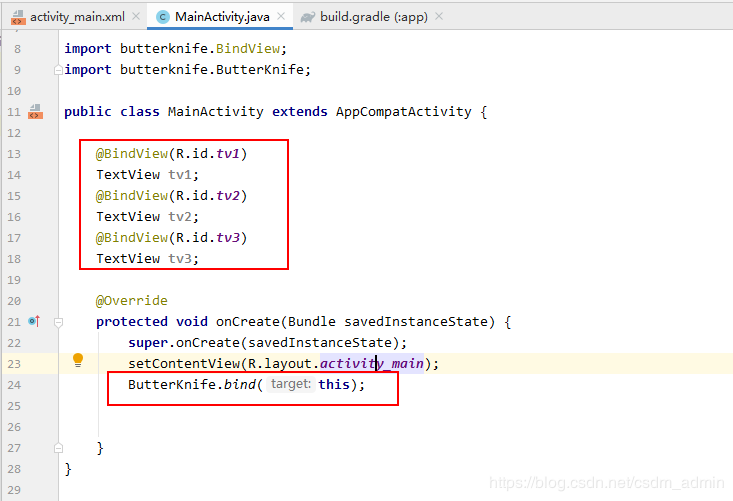This screenshot has width=733, height=501.
Task: Switch to the MainActivity.java tab
Action: 222,17
